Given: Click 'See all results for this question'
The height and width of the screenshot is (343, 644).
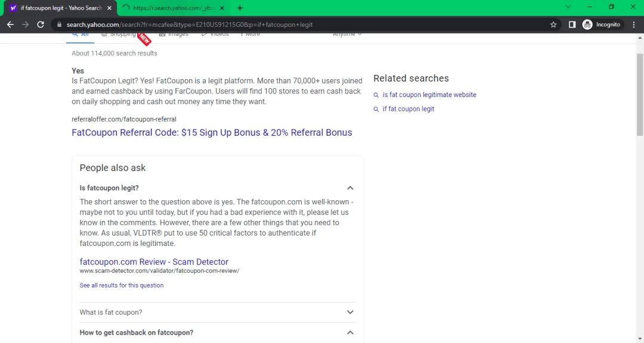Looking at the screenshot, I should coord(121,285).
